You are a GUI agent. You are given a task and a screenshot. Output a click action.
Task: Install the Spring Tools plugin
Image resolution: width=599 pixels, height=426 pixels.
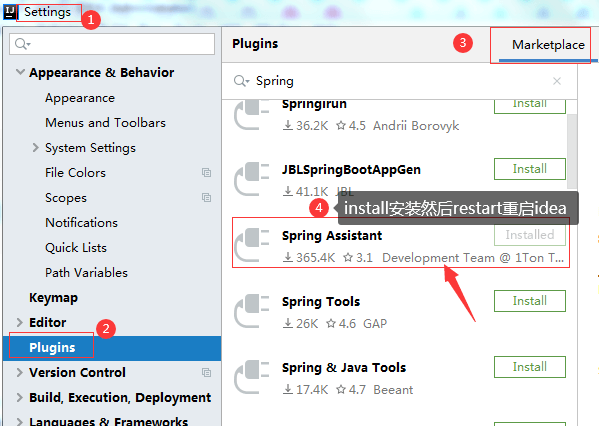point(529,301)
